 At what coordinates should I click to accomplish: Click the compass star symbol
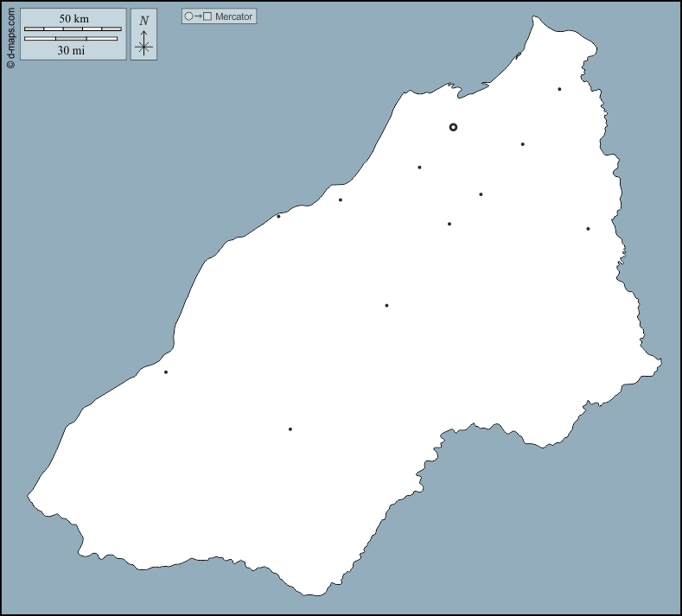tap(144, 48)
